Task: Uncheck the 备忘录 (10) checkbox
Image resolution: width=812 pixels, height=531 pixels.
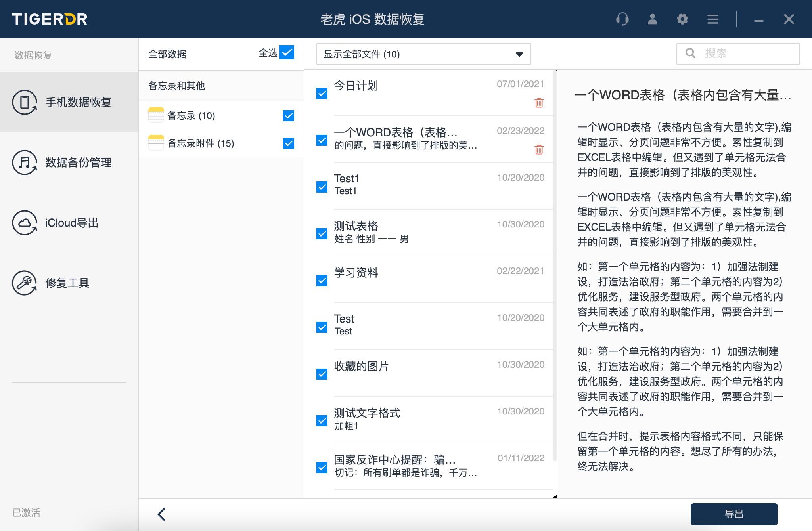Action: pyautogui.click(x=288, y=116)
